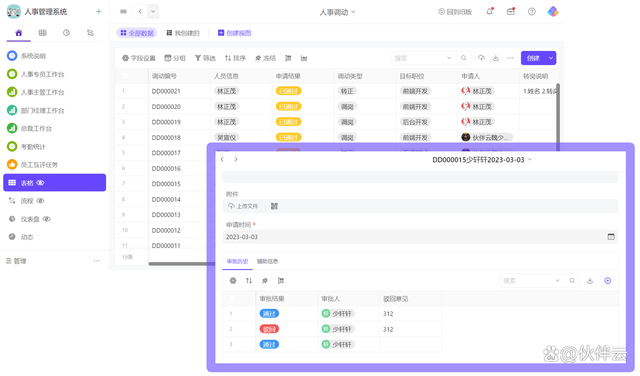Open the dropdown arrow next to the back button
This screenshot has height=376, width=640.
[x=153, y=11]
